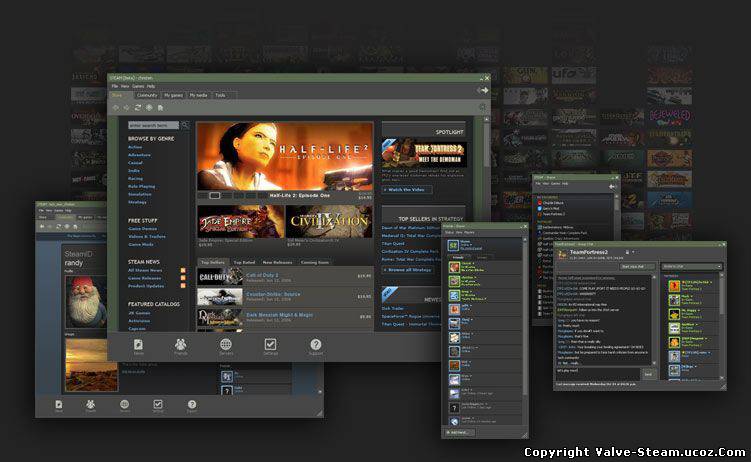Click Support icon in the rear profile window
The width and height of the screenshot is (751, 462).
[x=192, y=406]
